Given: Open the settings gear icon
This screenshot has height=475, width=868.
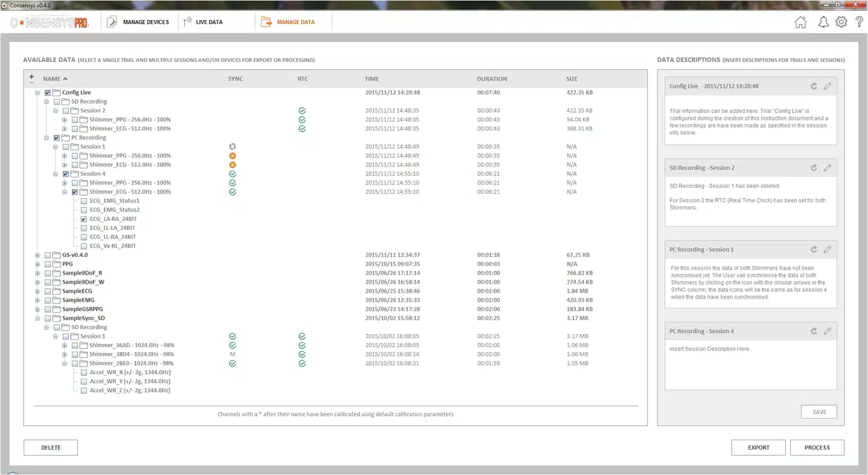Looking at the screenshot, I should pos(841,22).
